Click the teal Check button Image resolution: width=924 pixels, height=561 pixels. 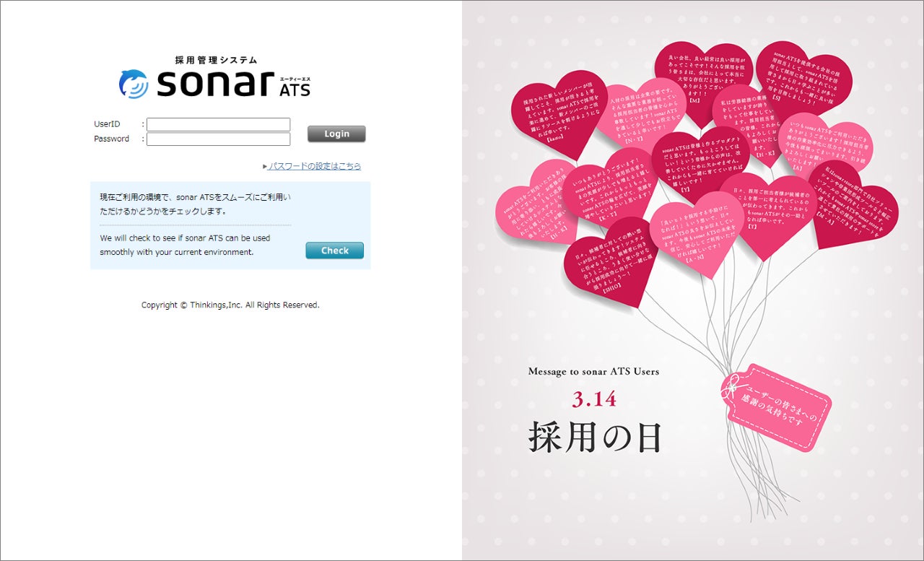pyautogui.click(x=334, y=251)
